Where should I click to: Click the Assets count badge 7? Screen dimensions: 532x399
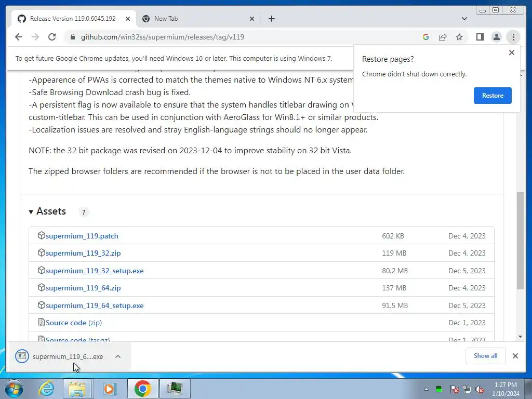point(84,212)
